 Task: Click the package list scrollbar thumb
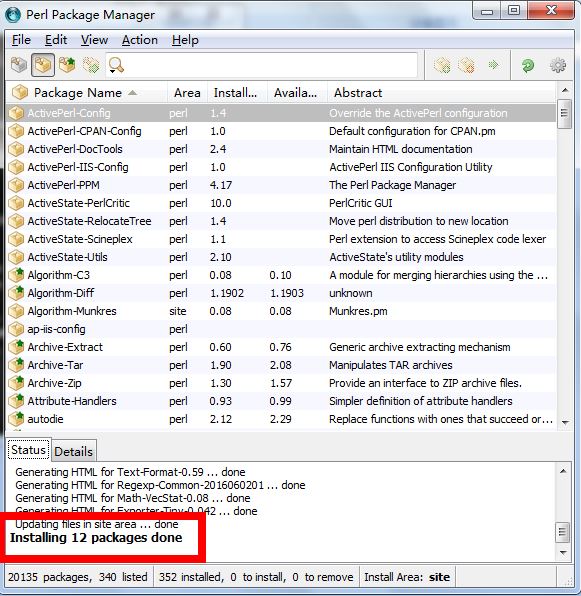[565, 113]
